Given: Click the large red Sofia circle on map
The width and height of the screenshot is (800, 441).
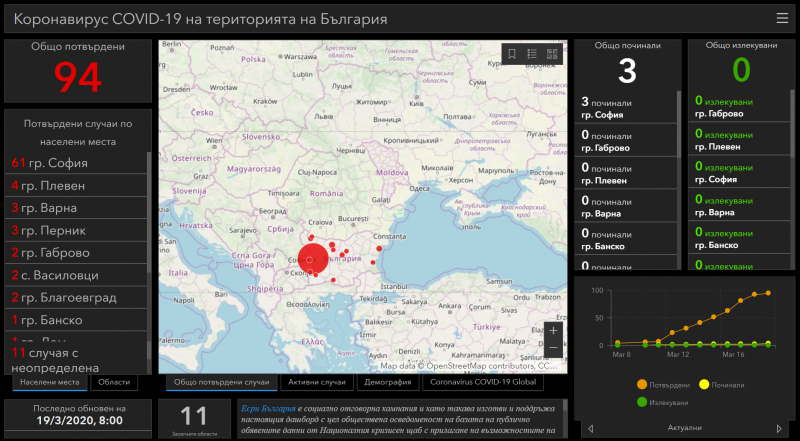Looking at the screenshot, I should tap(313, 259).
